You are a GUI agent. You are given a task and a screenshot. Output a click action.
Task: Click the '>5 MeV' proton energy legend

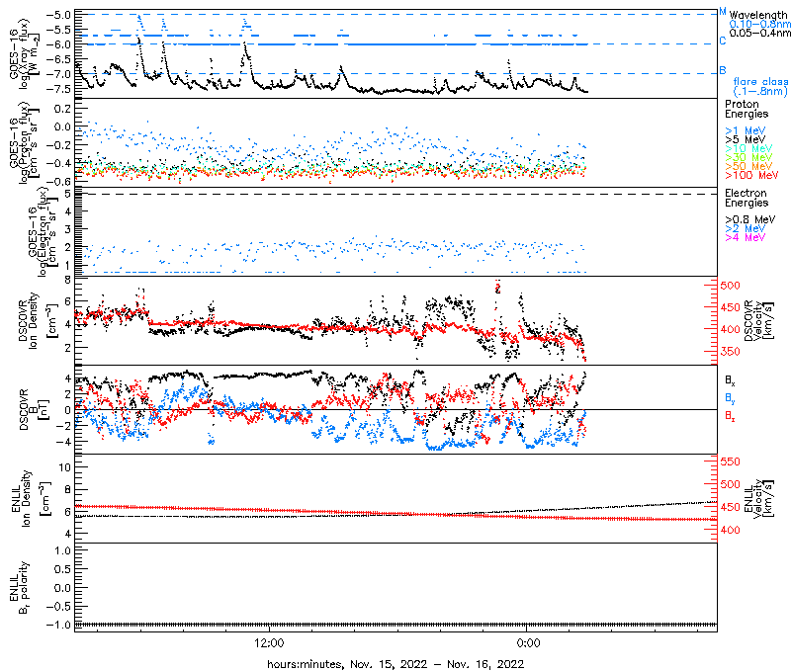(x=746, y=139)
